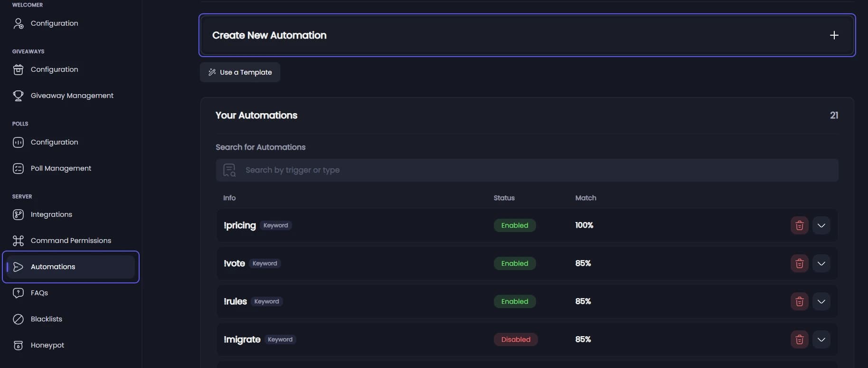The width and height of the screenshot is (868, 368).
Task: Click the 100% match value for !pricing
Action: tap(584, 225)
